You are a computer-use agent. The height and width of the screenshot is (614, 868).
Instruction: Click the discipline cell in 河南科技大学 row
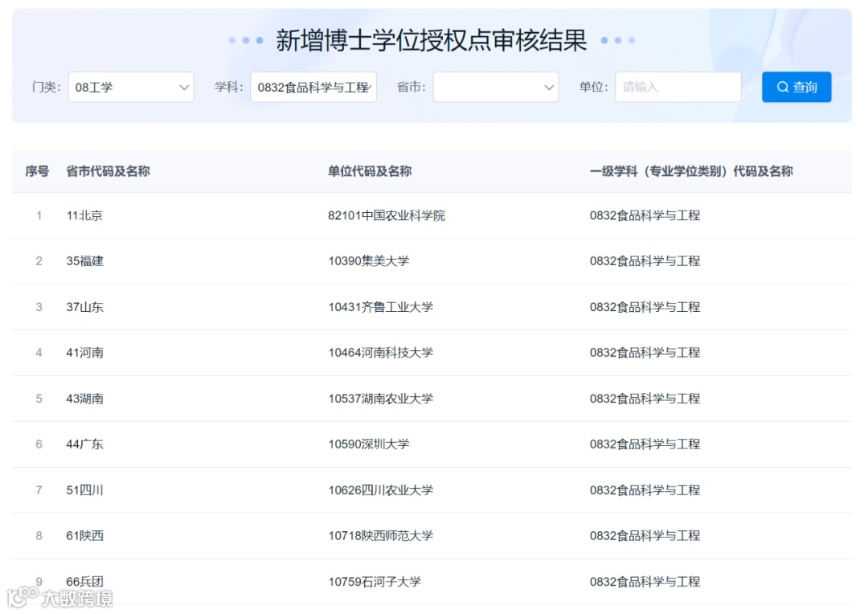645,353
